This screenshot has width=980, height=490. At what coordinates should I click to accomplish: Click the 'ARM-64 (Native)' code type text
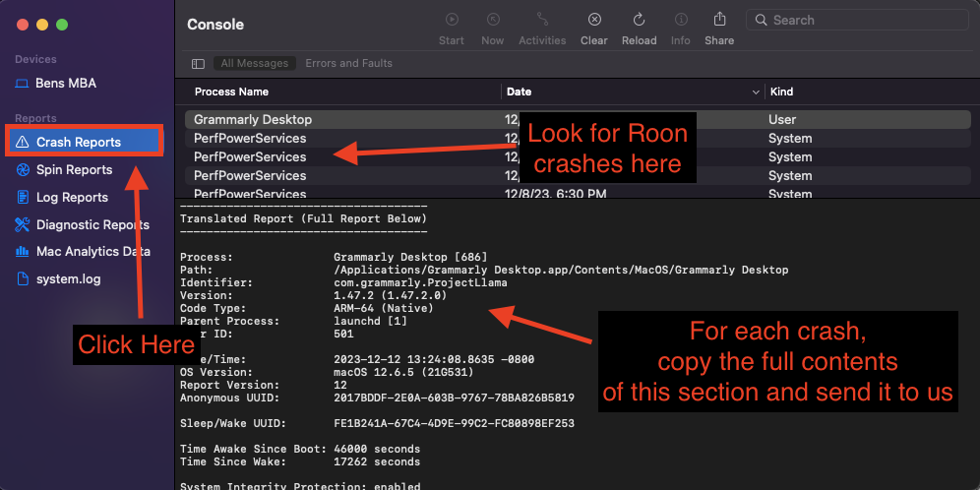(x=383, y=308)
